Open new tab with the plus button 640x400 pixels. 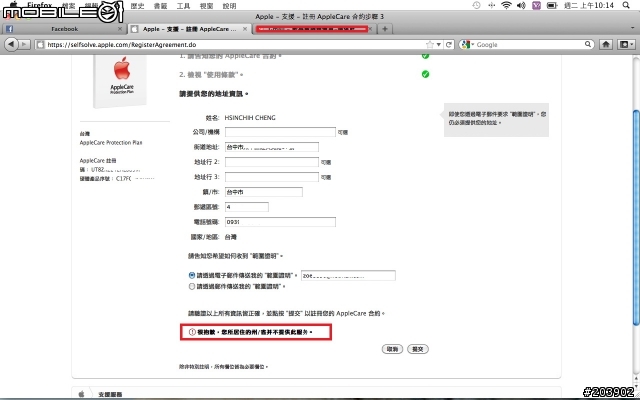384,29
